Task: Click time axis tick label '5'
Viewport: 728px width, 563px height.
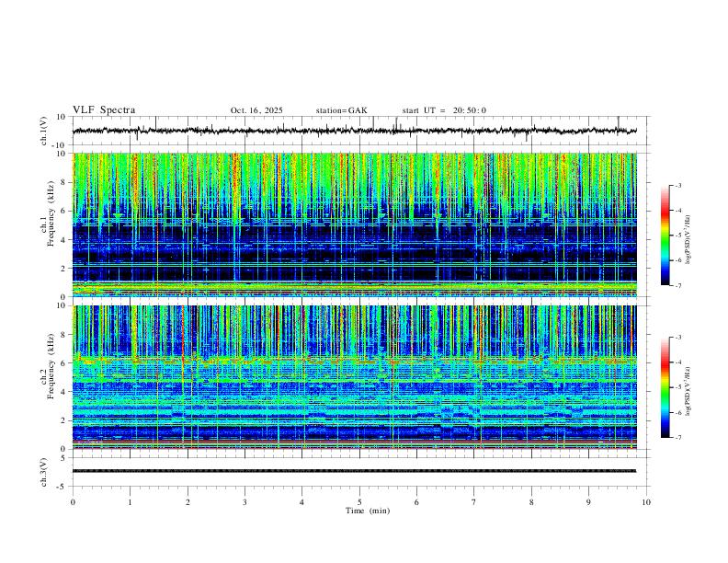Action: [x=359, y=502]
